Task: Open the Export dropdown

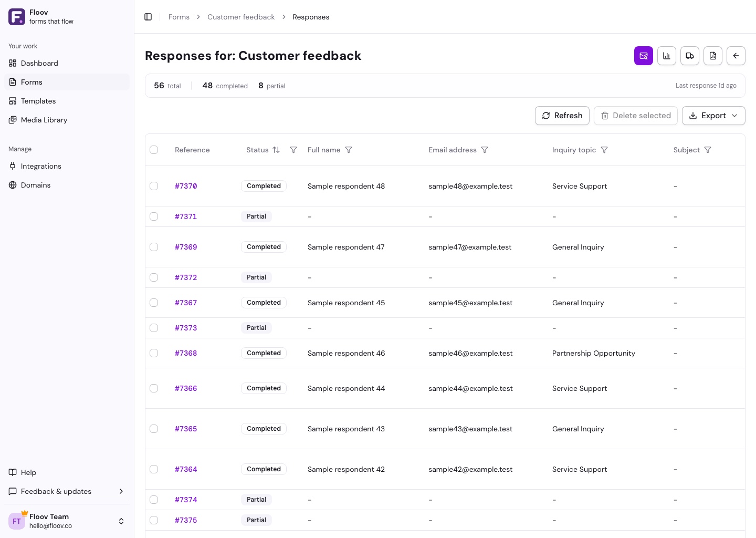Action: point(713,116)
